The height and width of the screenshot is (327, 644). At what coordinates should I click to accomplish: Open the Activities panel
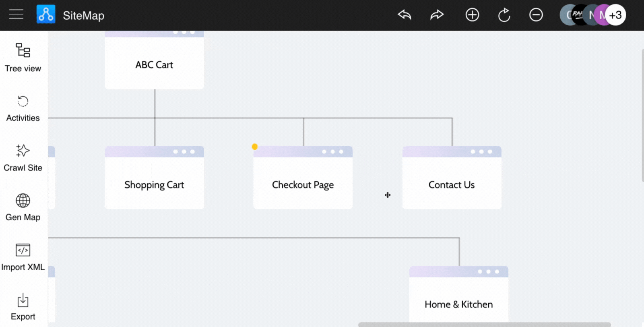[23, 108]
